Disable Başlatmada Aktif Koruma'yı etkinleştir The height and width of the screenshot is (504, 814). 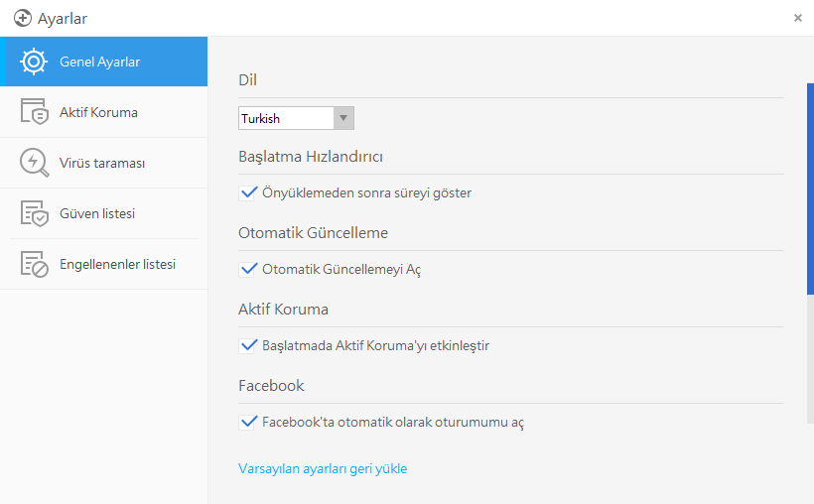point(247,345)
